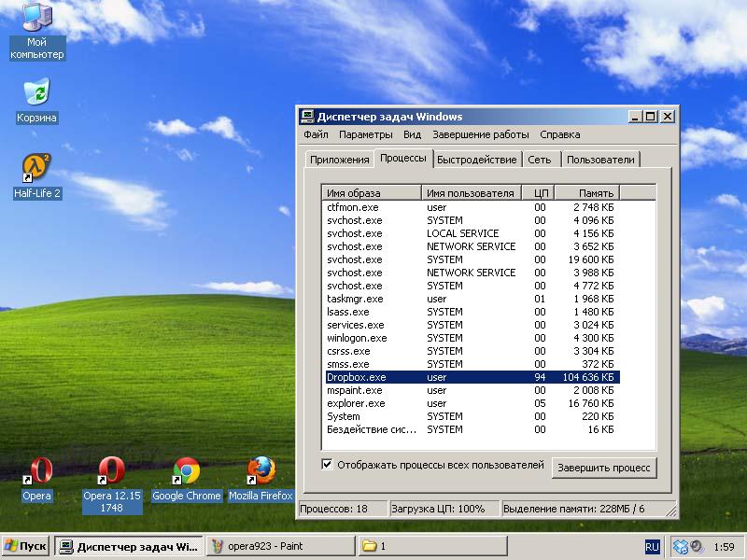The width and height of the screenshot is (747, 560).
Task: Click the Завершить процесс button
Action: pos(603,467)
